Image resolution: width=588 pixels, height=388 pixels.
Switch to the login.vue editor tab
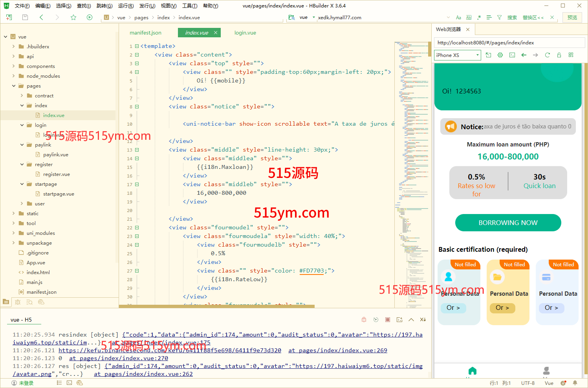(x=245, y=33)
